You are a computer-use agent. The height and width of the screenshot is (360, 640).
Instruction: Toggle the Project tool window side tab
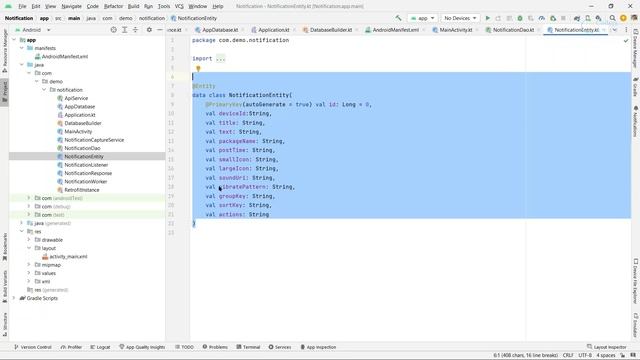pos(5,93)
